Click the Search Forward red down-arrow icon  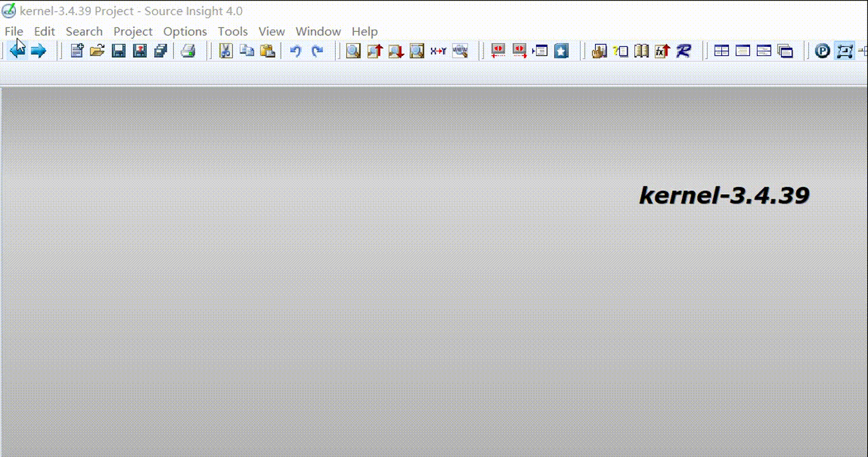click(396, 51)
